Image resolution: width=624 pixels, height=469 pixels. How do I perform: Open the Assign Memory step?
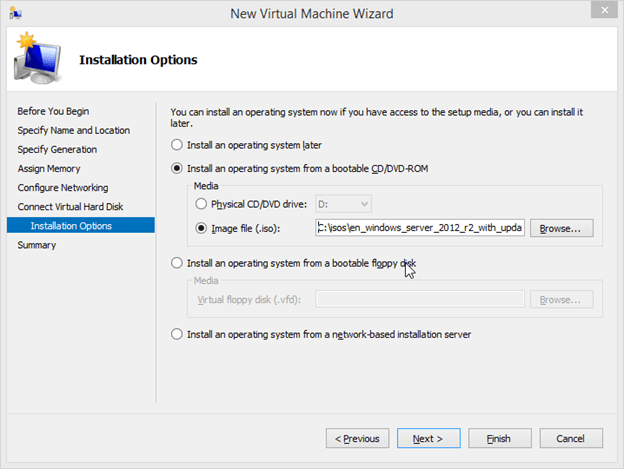click(49, 168)
